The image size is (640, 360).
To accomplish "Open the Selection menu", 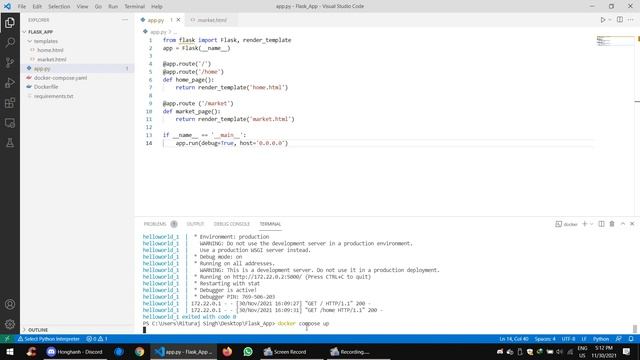I will point(59,6).
